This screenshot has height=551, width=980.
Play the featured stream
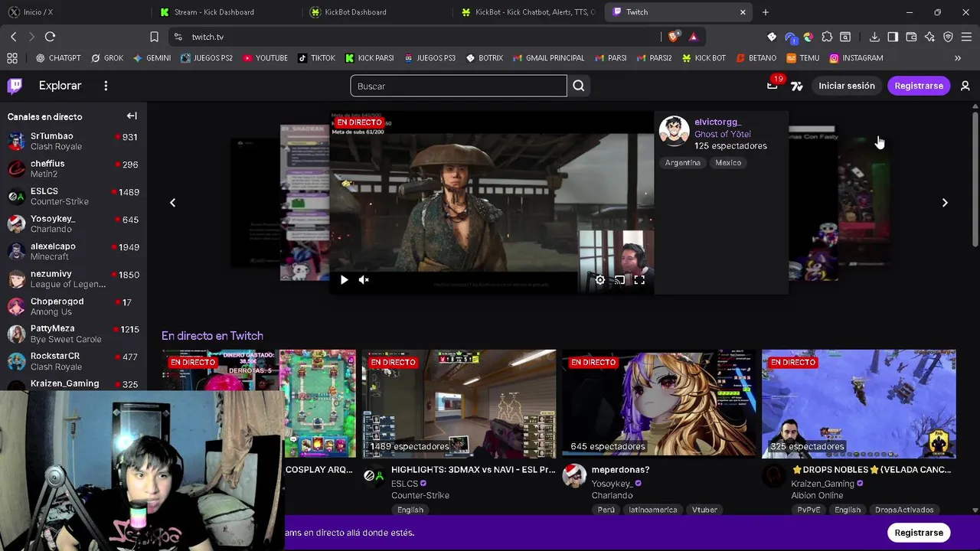pyautogui.click(x=344, y=280)
